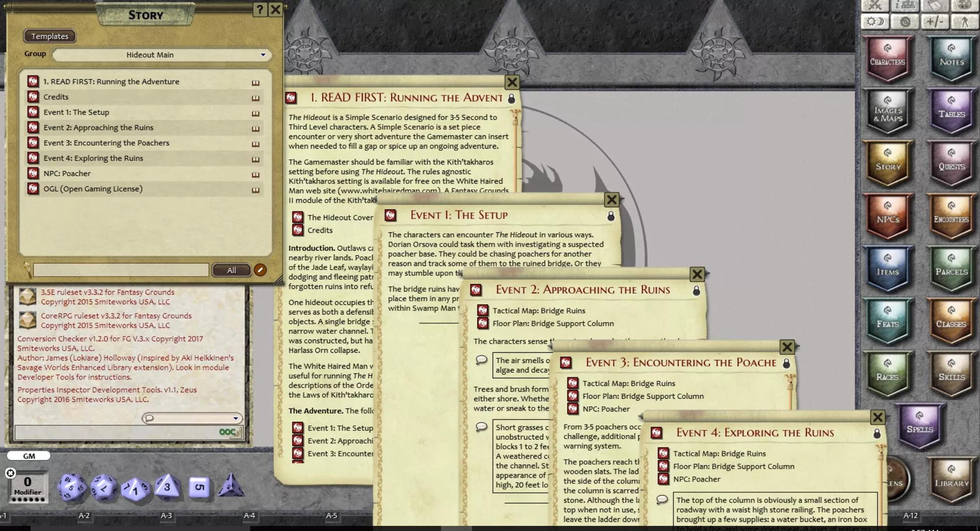The width and height of the screenshot is (980, 531).
Task: Pick the d8 die showing 3
Action: coord(167,487)
